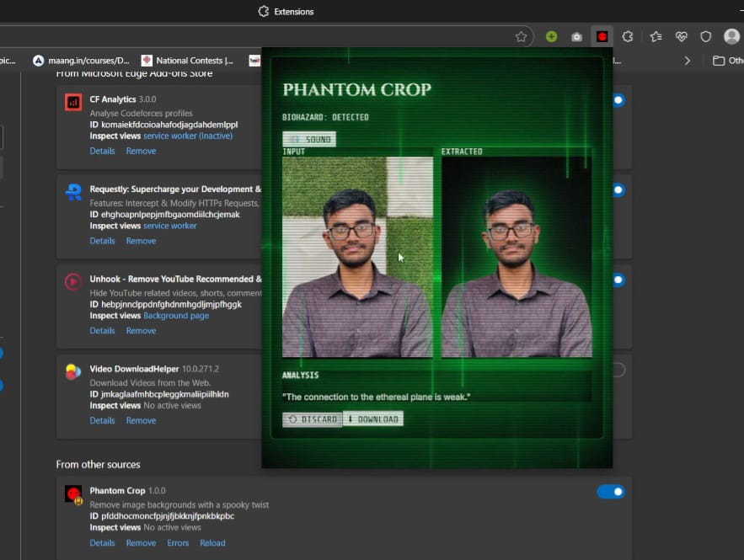
Task: Open maang.in courses bookmark
Action: click(x=81, y=61)
